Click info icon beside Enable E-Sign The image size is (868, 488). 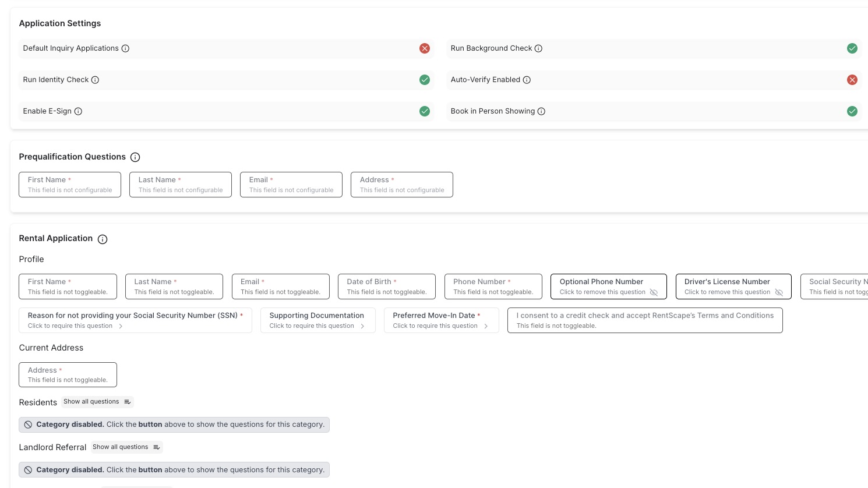click(x=78, y=111)
